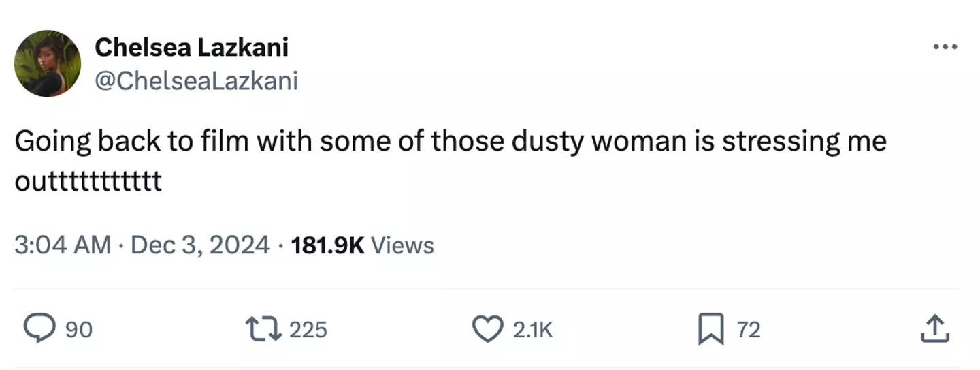Bookmark the tweet with the bookmark icon

click(x=713, y=330)
